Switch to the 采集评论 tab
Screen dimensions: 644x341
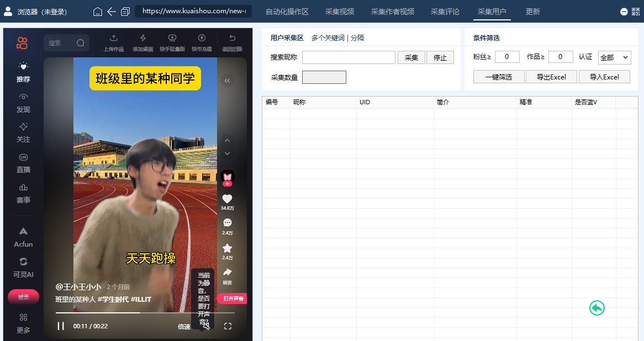[x=445, y=11]
